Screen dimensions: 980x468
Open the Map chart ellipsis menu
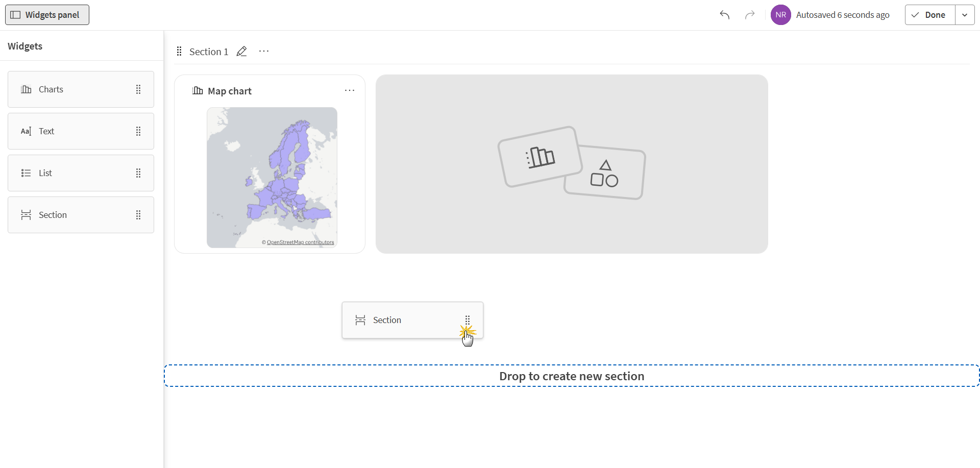tap(350, 90)
